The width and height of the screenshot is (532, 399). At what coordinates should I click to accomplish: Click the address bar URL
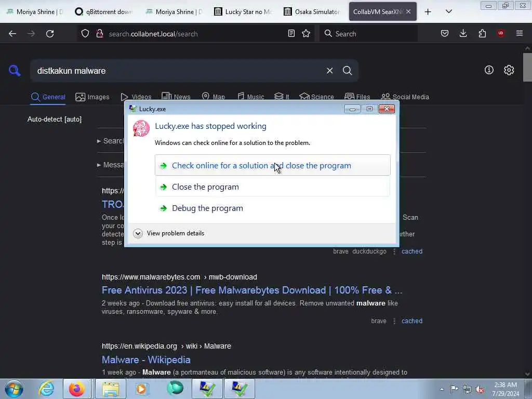click(153, 34)
